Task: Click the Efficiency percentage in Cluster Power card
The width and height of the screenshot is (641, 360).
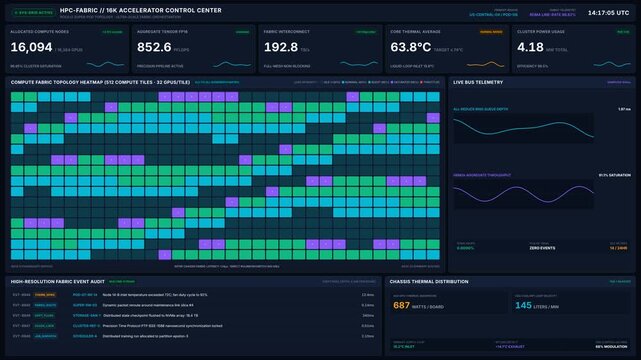Action: pyautogui.click(x=532, y=66)
